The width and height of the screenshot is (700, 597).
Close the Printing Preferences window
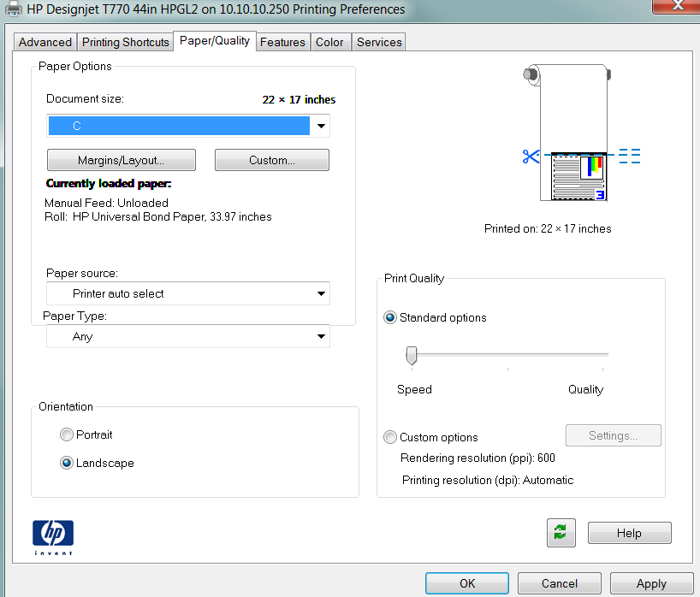(x=677, y=6)
